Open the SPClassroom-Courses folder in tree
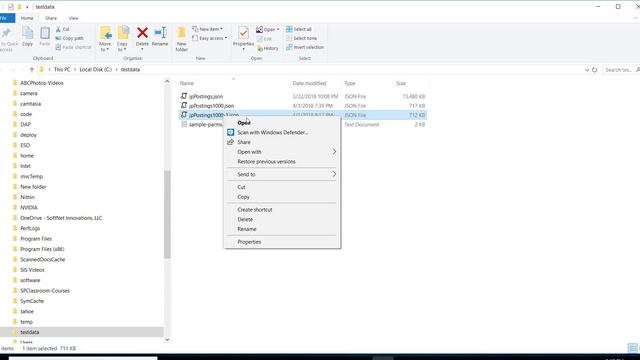The height and width of the screenshot is (360, 640). point(45,291)
